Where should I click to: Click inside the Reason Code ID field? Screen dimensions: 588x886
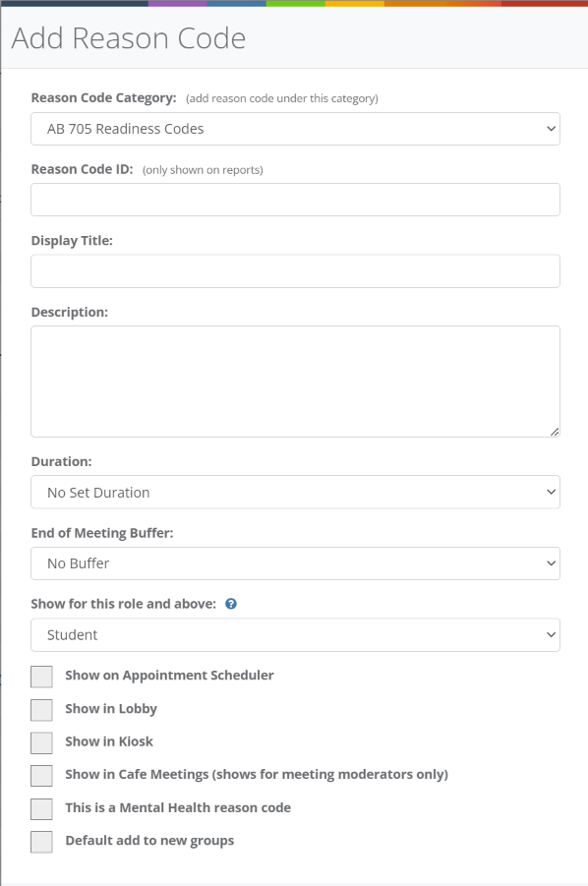pos(295,199)
